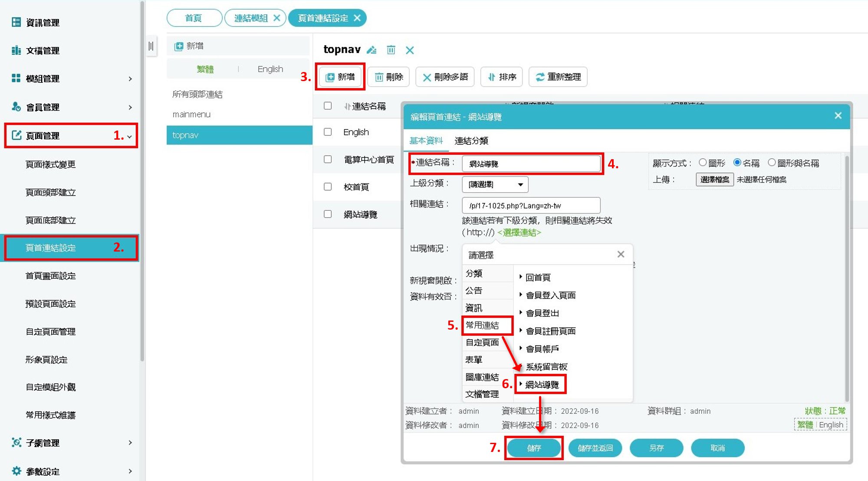Select the 圖形 display radio button
This screenshot has height=481, width=868.
pyautogui.click(x=703, y=163)
